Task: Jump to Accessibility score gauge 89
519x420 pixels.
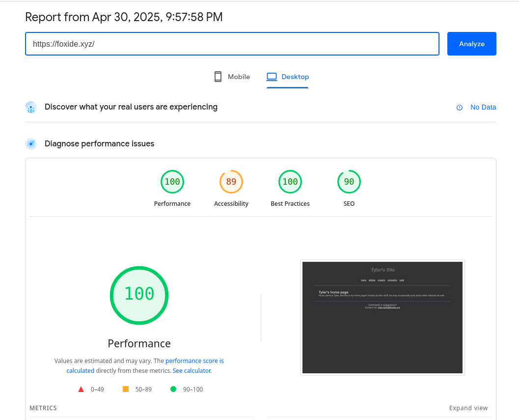Action: click(x=231, y=182)
